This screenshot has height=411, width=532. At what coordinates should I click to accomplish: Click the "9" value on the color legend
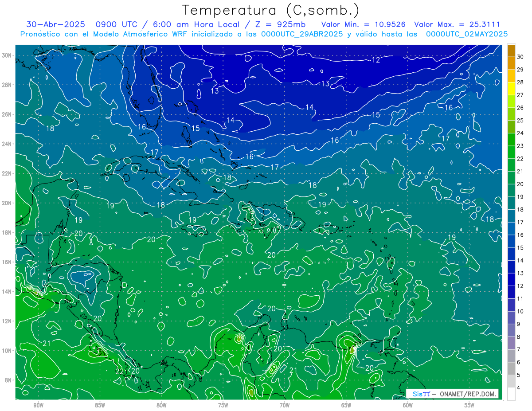[519, 324]
